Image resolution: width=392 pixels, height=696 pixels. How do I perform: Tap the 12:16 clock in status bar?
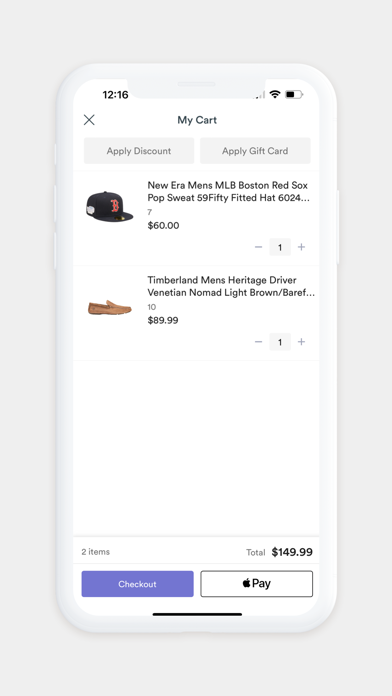click(115, 95)
